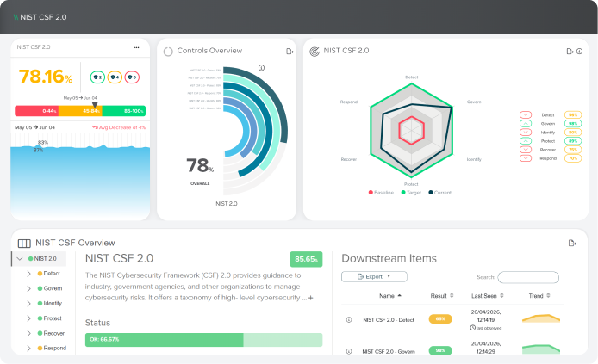Click the red 0-44% score range segment
Image resolution: width=598 pixels, height=364 pixels.
[x=36, y=111]
